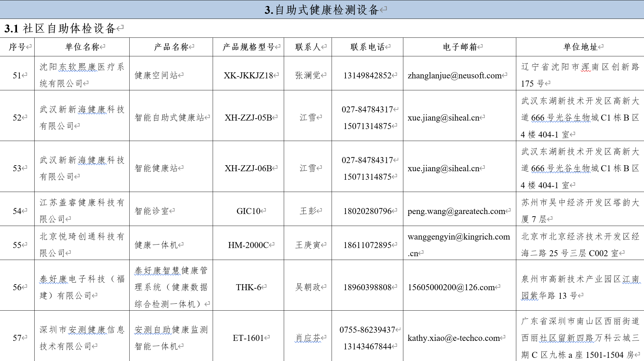Click 武汉新新海健康科技有限公司 in row 53
The image size is (644, 361).
click(x=82, y=168)
